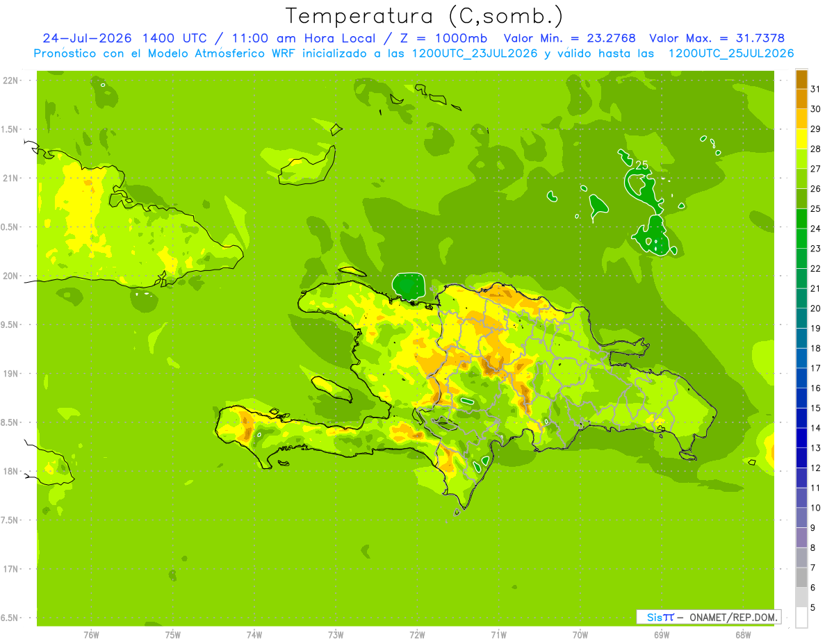Viewport: 834px width, 644px height.
Task: Click the yellow colorbar swatch between 28 and 29
Action: 801,139
